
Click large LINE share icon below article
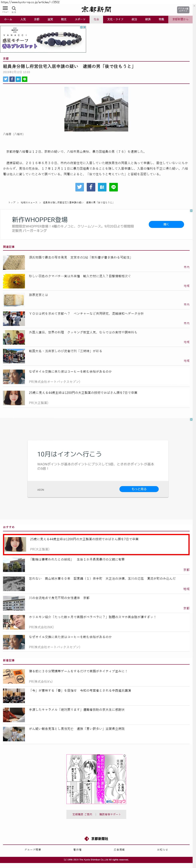tap(113, 187)
